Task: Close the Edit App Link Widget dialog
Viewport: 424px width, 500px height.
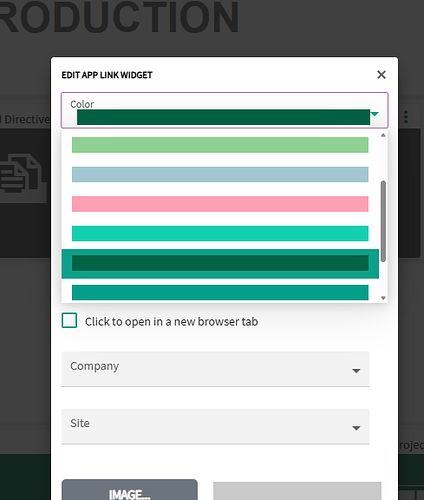Action: (381, 75)
